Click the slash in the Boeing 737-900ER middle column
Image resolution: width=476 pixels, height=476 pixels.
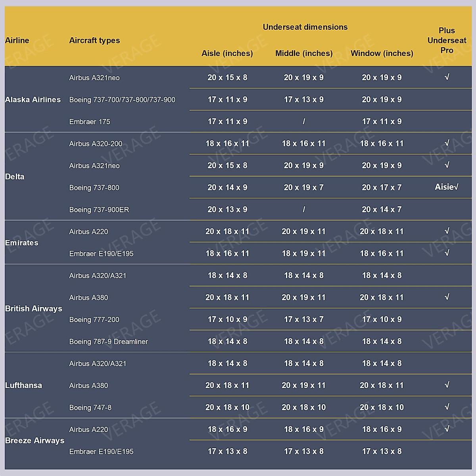304,209
